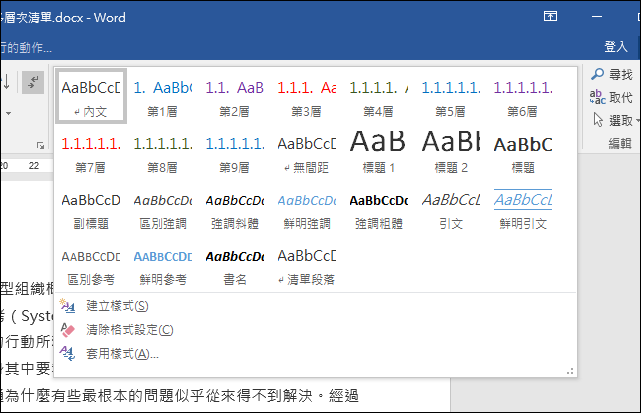Choose the 無間距 style
Image resolution: width=641 pixels, height=413 pixels.
(x=307, y=153)
